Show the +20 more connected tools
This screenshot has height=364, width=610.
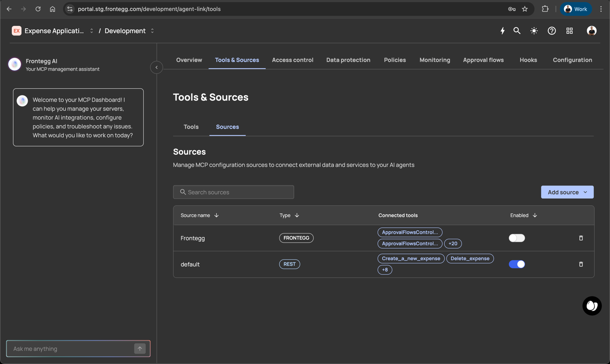tap(453, 243)
